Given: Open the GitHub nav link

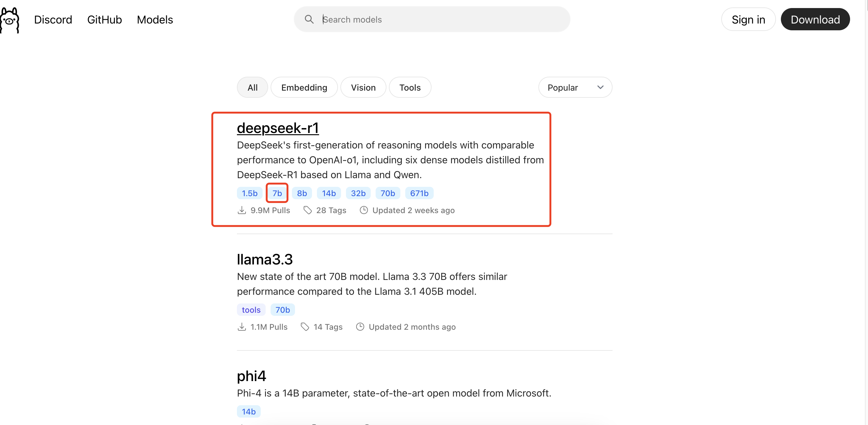Looking at the screenshot, I should [104, 19].
